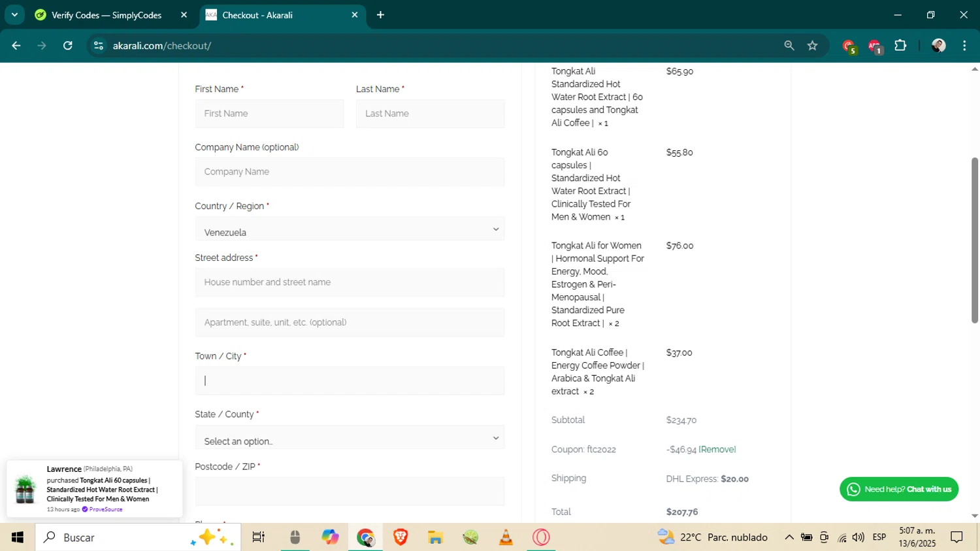Open the tab search dropdown arrow
This screenshot has height=551, width=980.
click(x=14, y=14)
